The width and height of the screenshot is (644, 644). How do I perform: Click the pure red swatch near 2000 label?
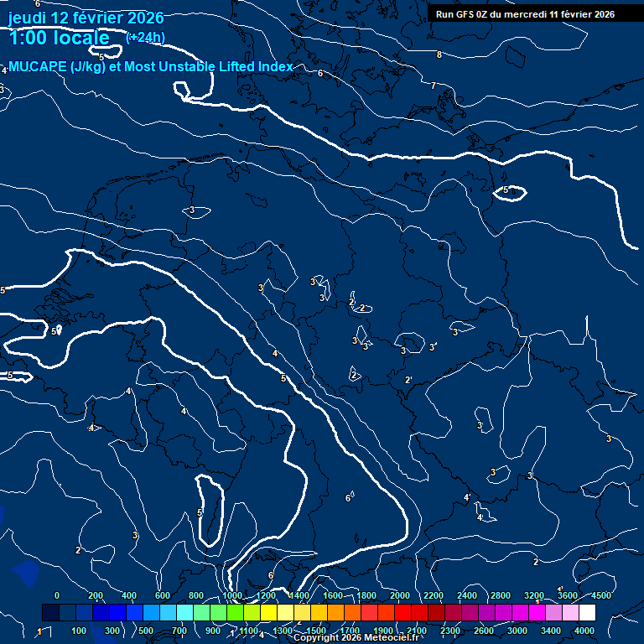click(402, 613)
